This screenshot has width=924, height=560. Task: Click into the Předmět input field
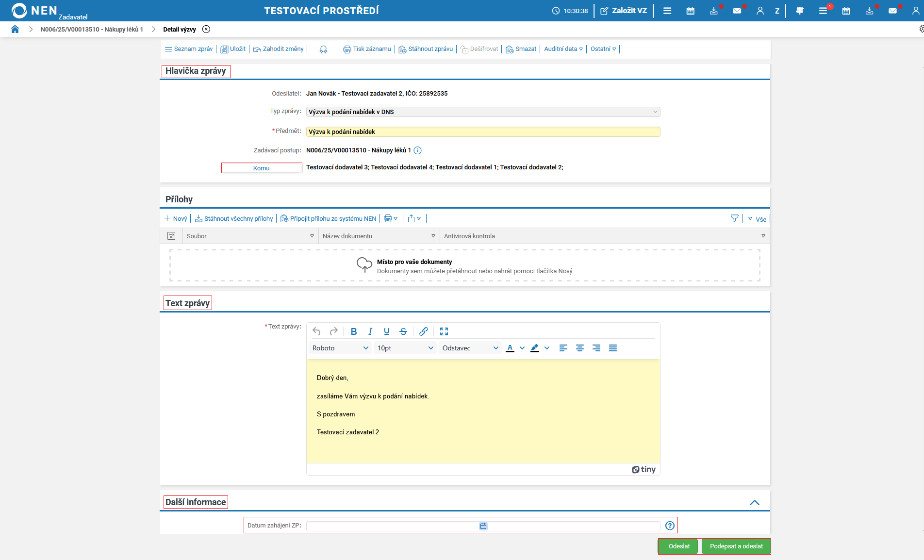pos(483,132)
